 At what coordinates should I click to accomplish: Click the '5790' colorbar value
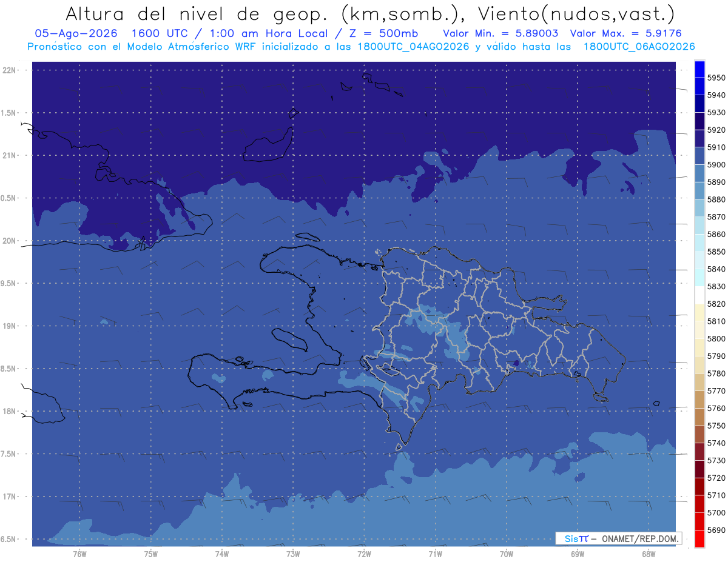pyautogui.click(x=716, y=356)
